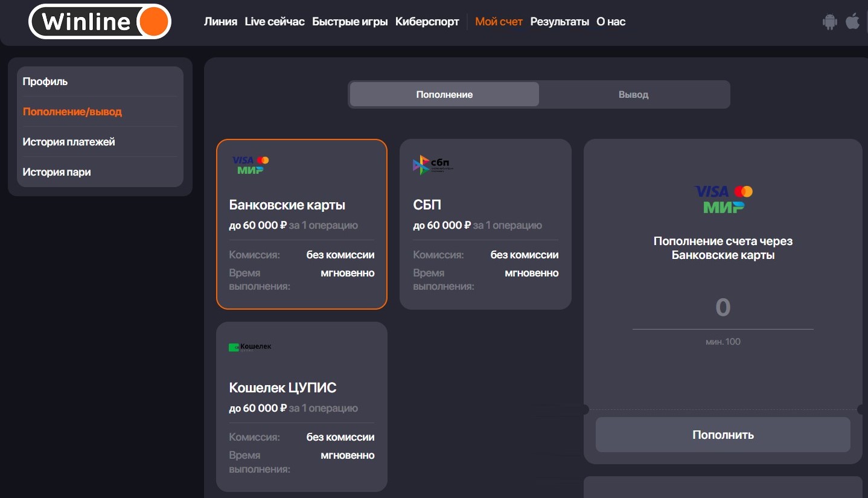Click 'до 60 000 ₽' limit in Банковские карты card

tap(258, 226)
